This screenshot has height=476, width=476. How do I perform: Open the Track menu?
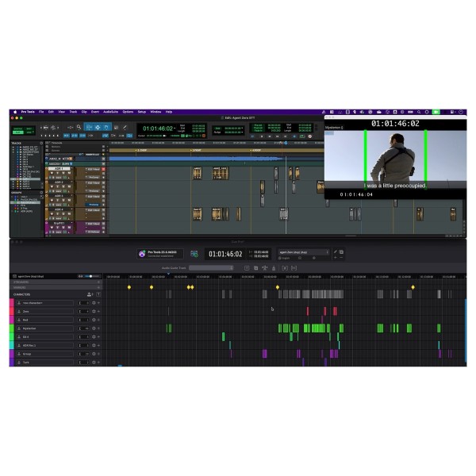click(73, 112)
